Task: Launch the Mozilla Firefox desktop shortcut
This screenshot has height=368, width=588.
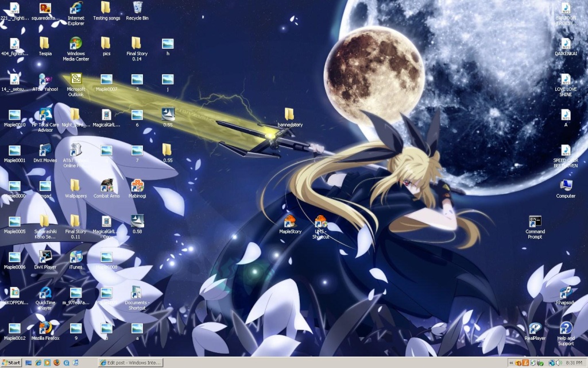Action: pyautogui.click(x=45, y=332)
